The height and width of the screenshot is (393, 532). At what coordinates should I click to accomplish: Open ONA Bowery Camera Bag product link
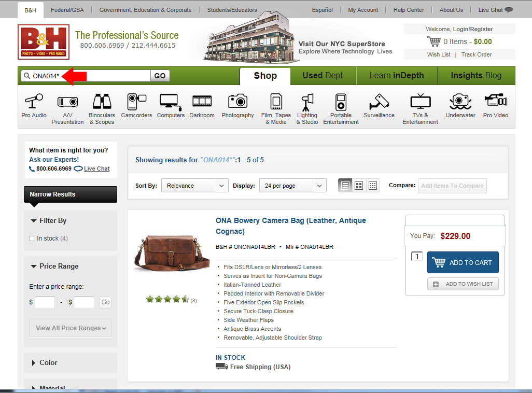click(291, 226)
